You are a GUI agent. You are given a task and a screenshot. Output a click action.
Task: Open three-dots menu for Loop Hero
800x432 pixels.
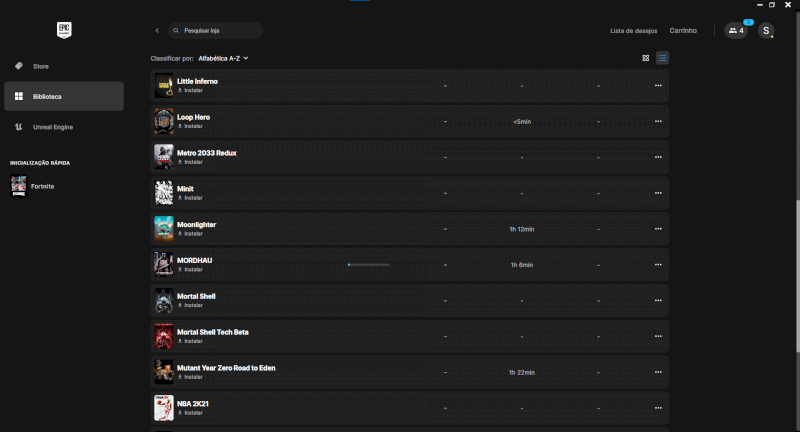658,121
